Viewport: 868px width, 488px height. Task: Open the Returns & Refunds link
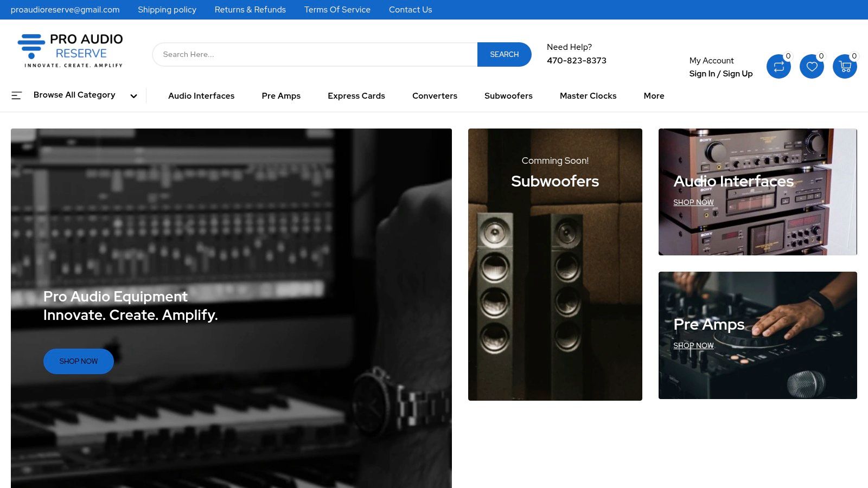250,10
